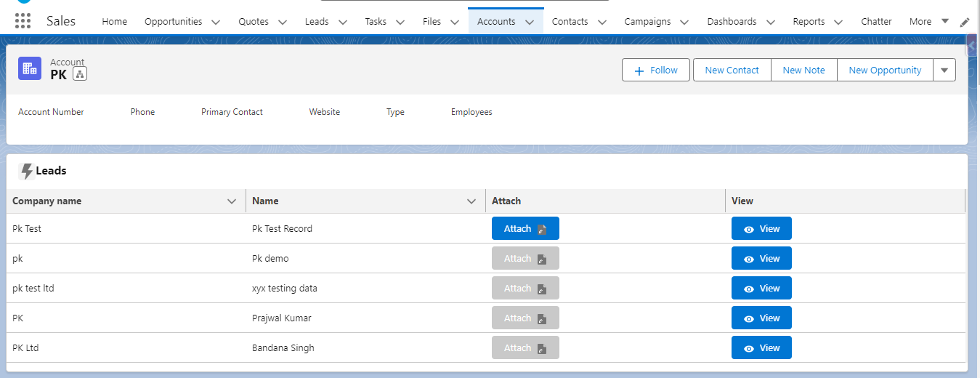The image size is (980, 378).
Task: Click the New Note button
Action: point(803,71)
